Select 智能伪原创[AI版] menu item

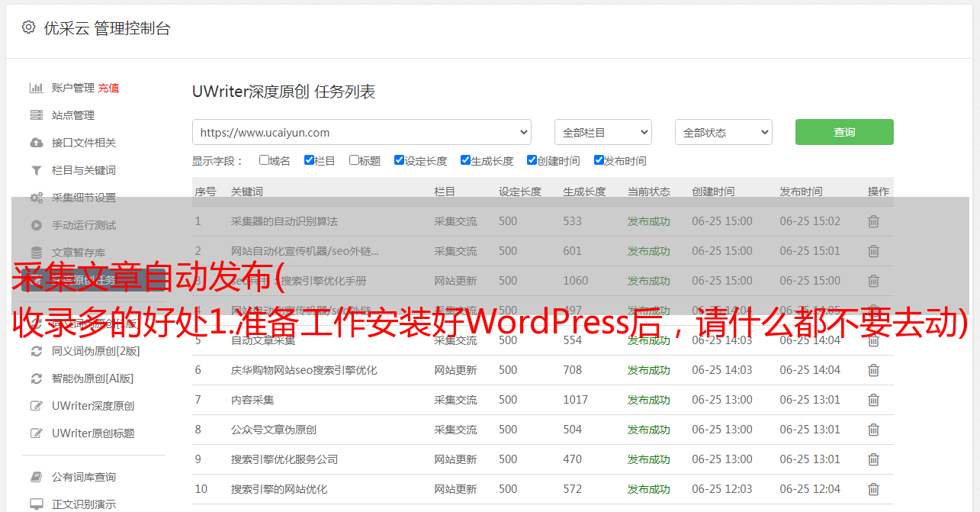point(92,378)
